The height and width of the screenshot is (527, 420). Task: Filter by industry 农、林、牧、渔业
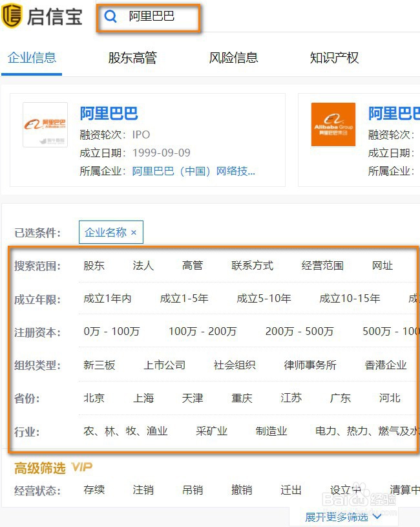[x=125, y=431]
